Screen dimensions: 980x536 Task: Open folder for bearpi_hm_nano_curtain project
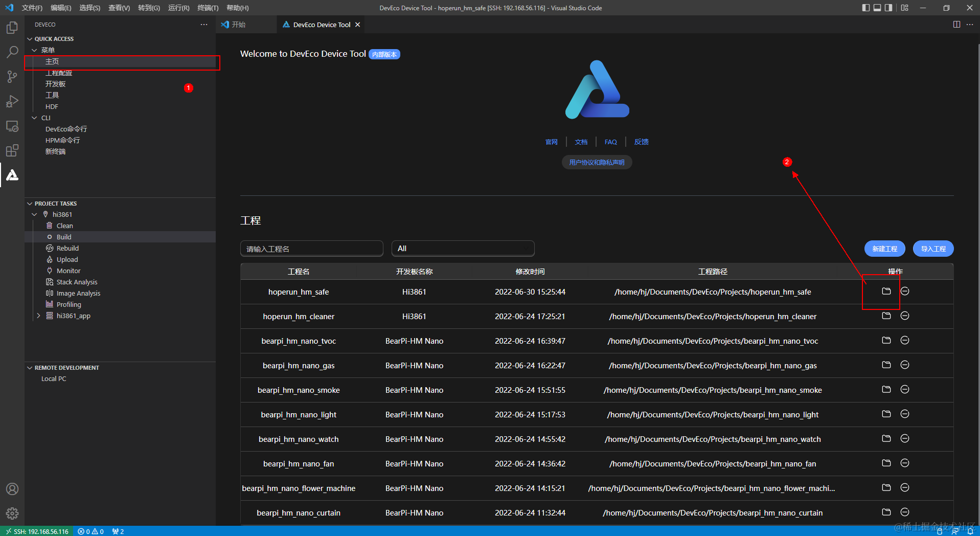[886, 512]
